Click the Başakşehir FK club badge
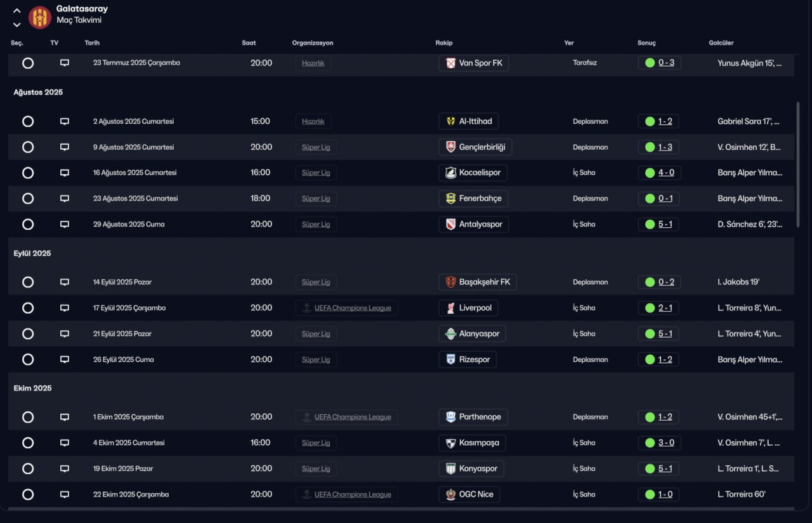The image size is (812, 523). [x=450, y=282]
